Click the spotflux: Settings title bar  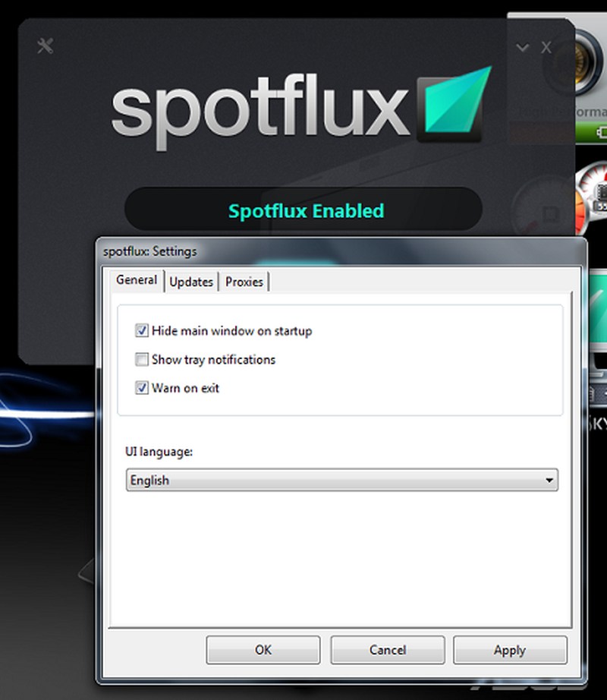pos(340,251)
